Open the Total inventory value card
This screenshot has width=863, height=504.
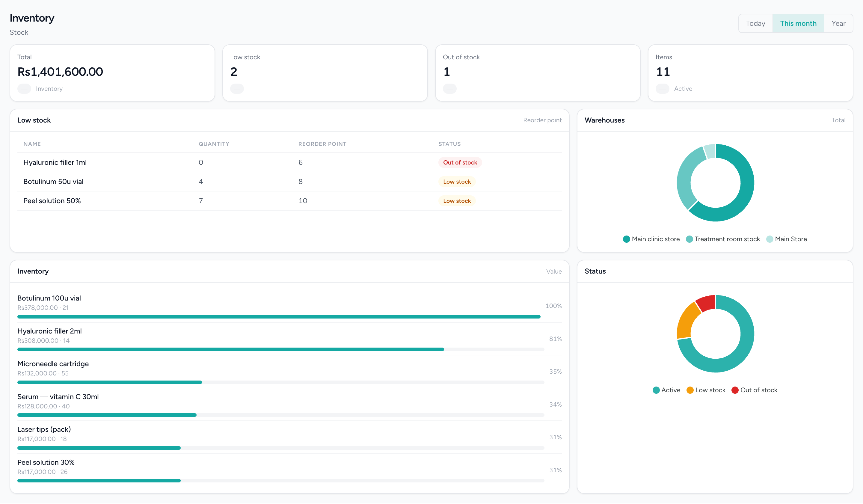coord(112,73)
